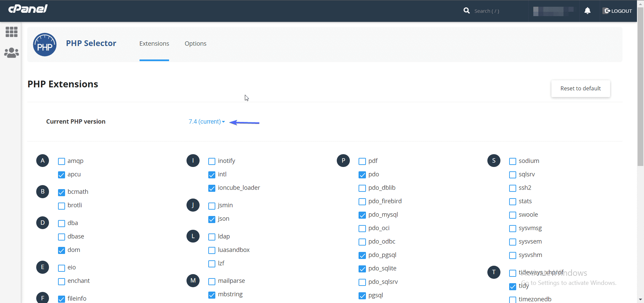Uncheck the ioncube_loader extension
This screenshot has width=644, height=303.
(212, 188)
